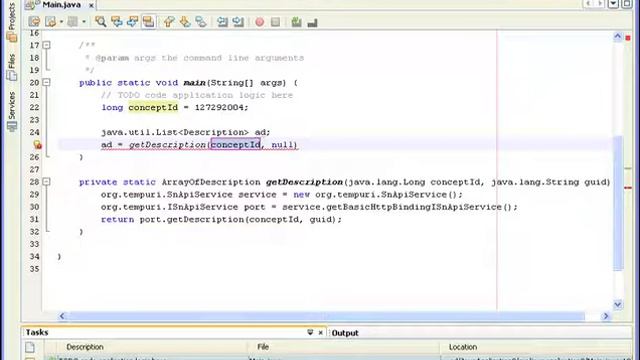Go to next bookmark icon

click(x=185, y=22)
